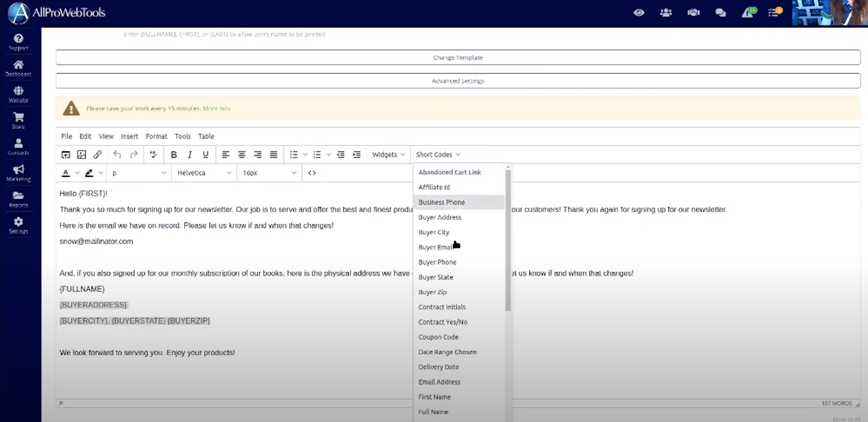Open the View menu
Screen dimensions: 868x422
tap(106, 136)
